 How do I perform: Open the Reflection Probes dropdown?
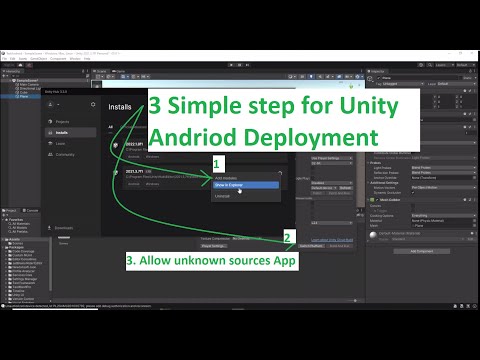click(x=444, y=173)
